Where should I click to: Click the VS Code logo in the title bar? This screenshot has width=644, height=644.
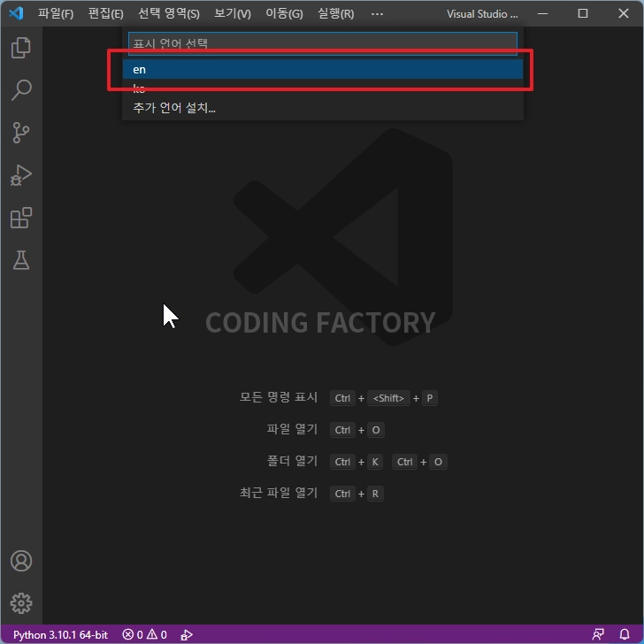(16, 13)
